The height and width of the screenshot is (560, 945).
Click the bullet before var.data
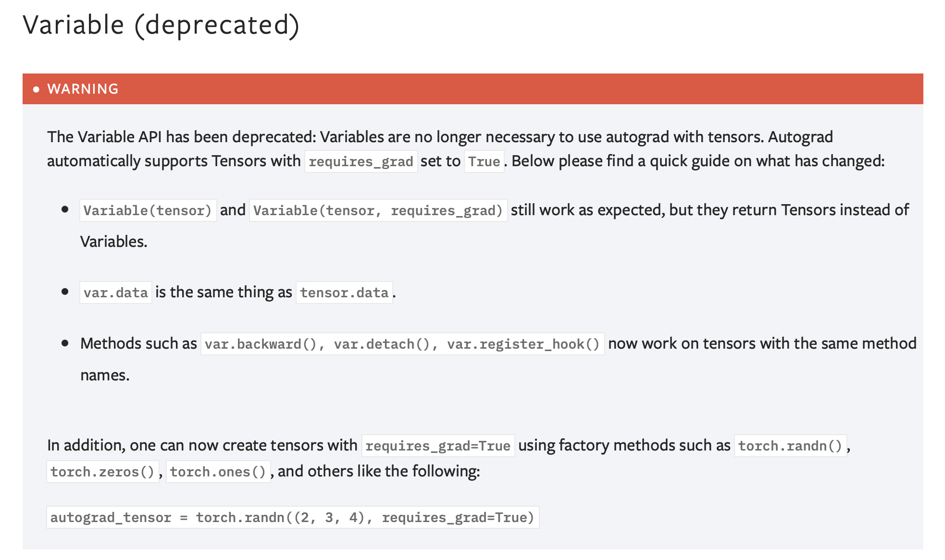(65, 292)
